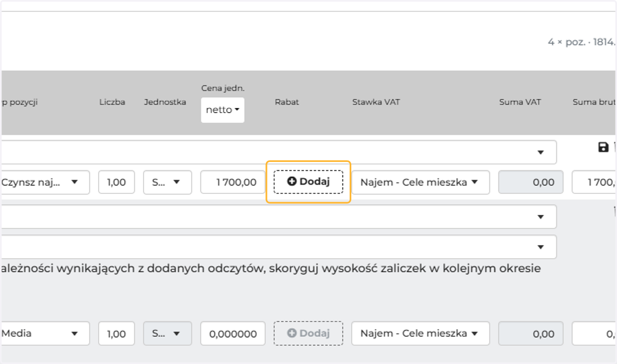Click quantity field 1,00 in Czynsz row

[117, 182]
